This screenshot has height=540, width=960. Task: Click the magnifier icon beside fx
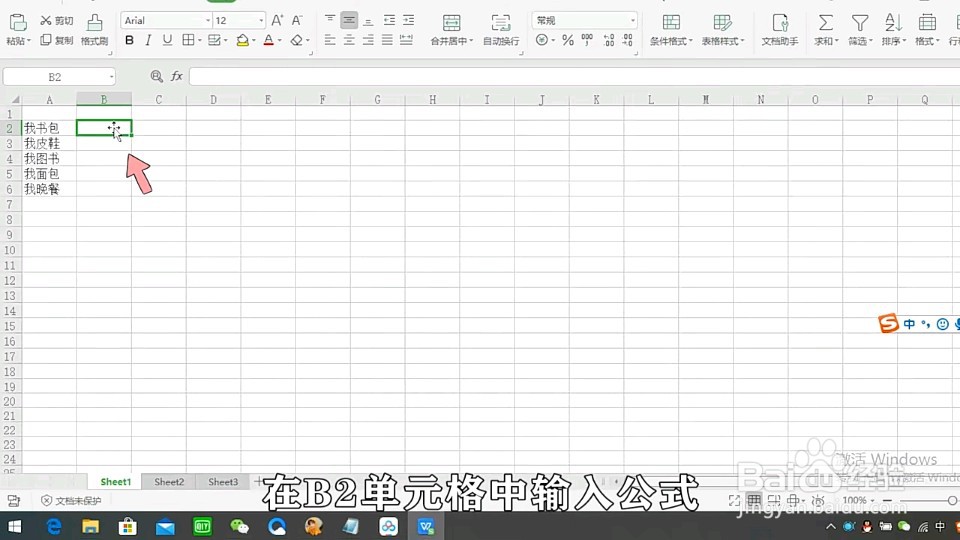tap(157, 77)
